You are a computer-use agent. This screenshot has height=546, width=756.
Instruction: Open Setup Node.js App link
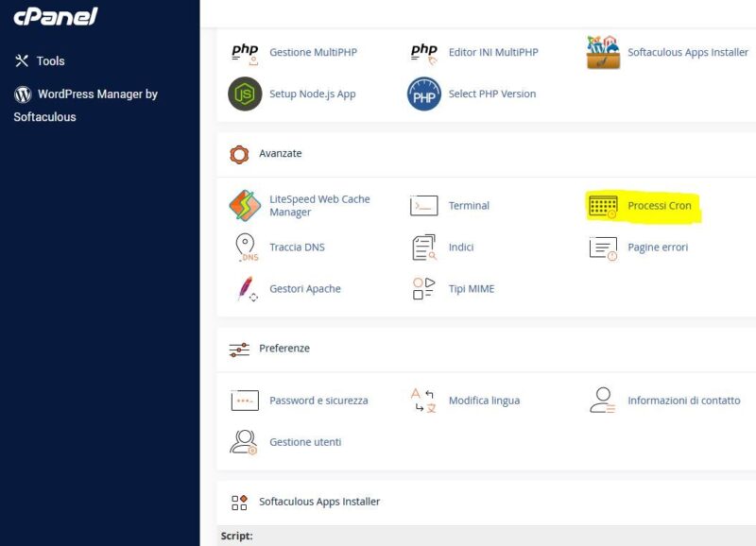click(x=313, y=94)
